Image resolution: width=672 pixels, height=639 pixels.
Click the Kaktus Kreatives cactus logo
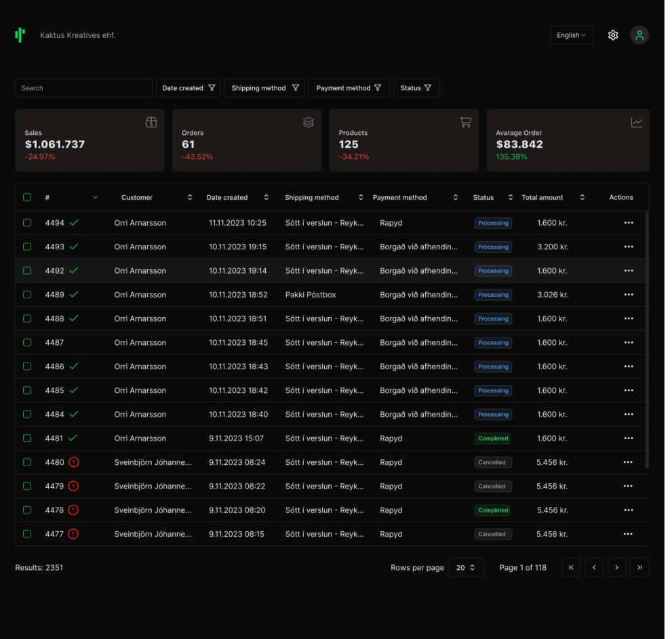point(20,35)
